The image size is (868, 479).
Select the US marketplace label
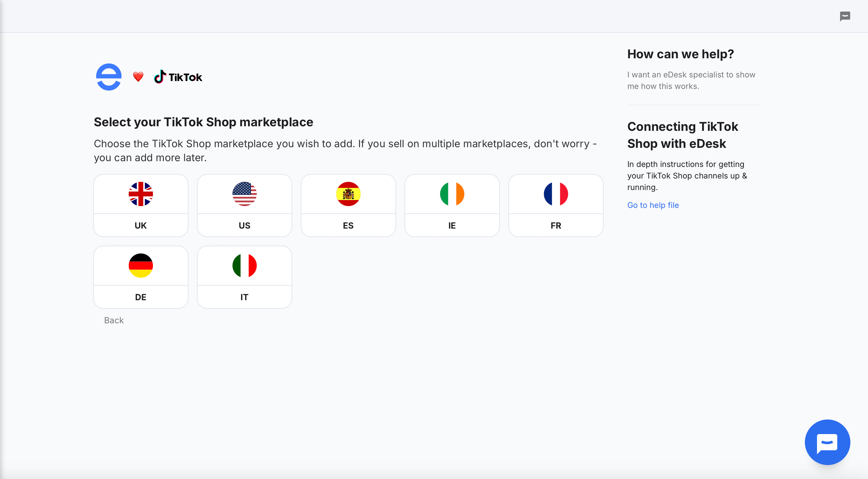tap(244, 226)
